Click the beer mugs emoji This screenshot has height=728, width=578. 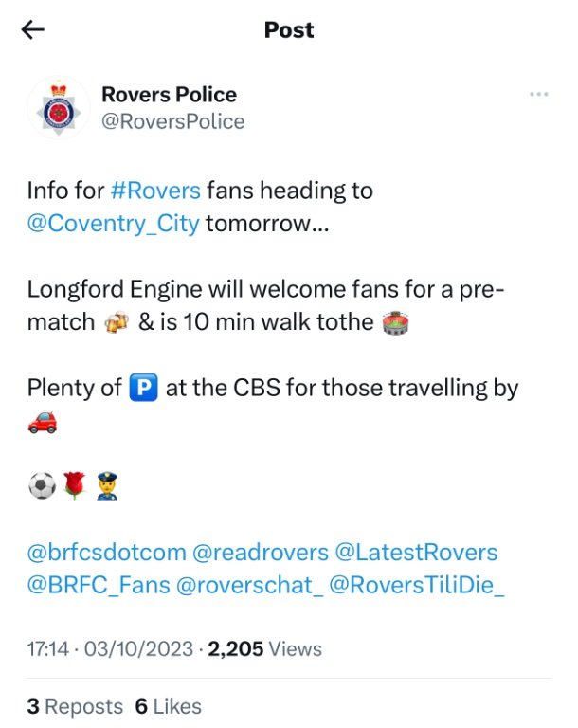pos(116,322)
